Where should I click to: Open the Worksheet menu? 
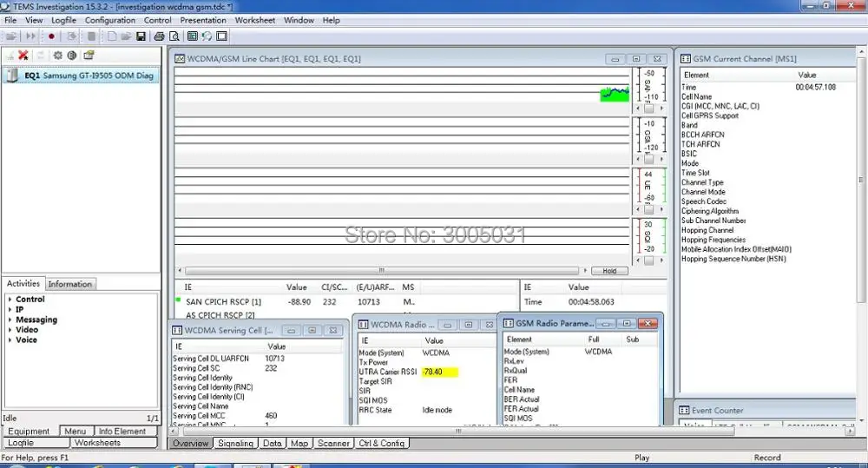pyautogui.click(x=254, y=20)
